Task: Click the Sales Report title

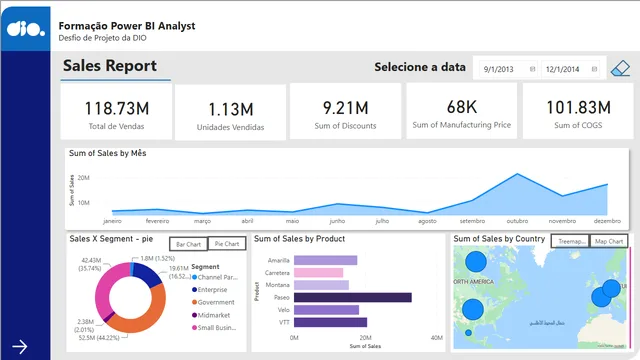Action: 110,65
